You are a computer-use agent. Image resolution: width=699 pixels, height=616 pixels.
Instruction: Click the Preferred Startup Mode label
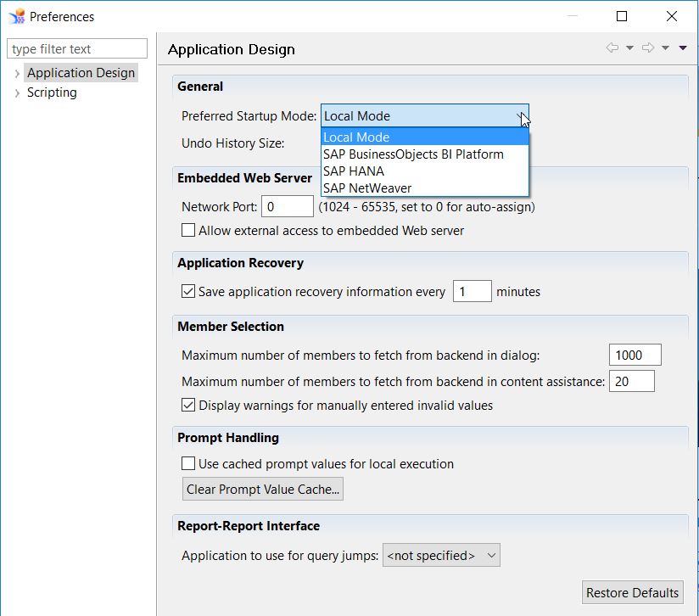249,116
